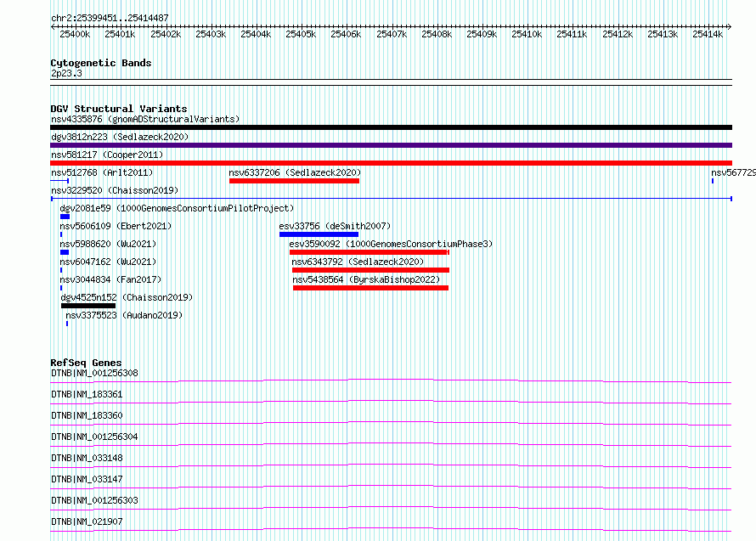Click ruler position 25407k
The image size is (756, 541).
(392, 34)
